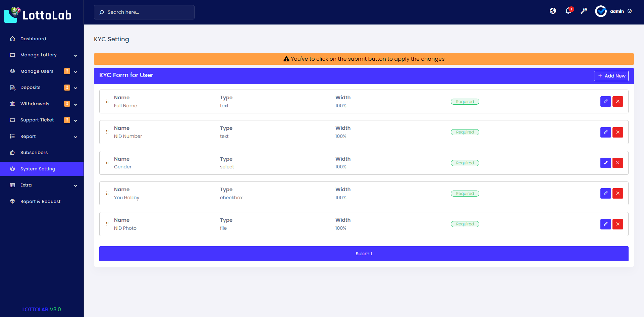Click the Subscribers sidebar icon
The width and height of the screenshot is (644, 317).
(x=12, y=152)
